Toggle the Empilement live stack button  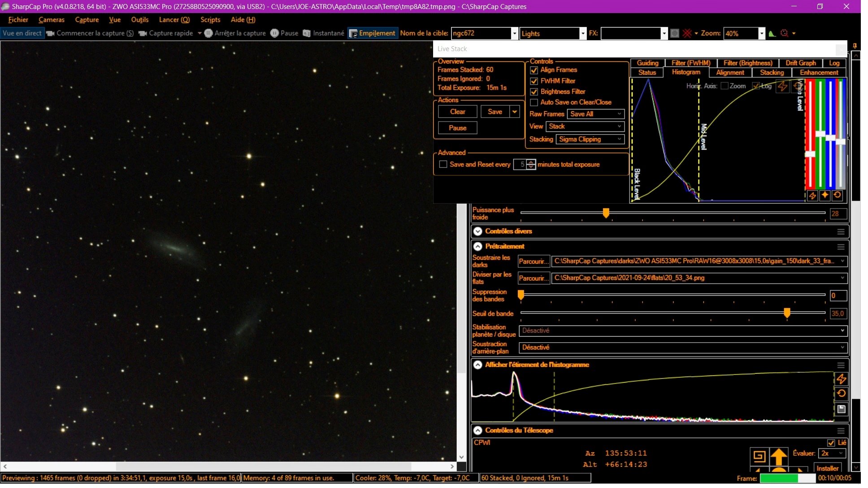[373, 33]
